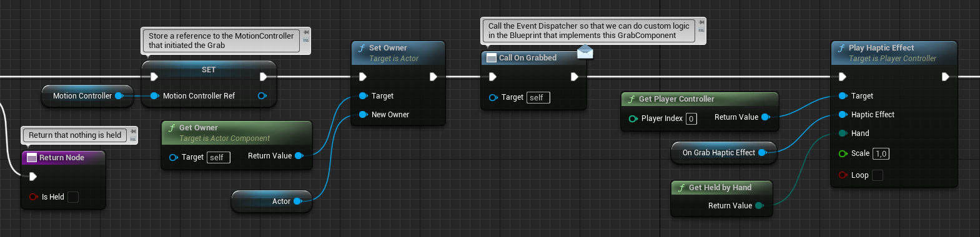Click the Haptic Effect input pin

click(x=843, y=114)
